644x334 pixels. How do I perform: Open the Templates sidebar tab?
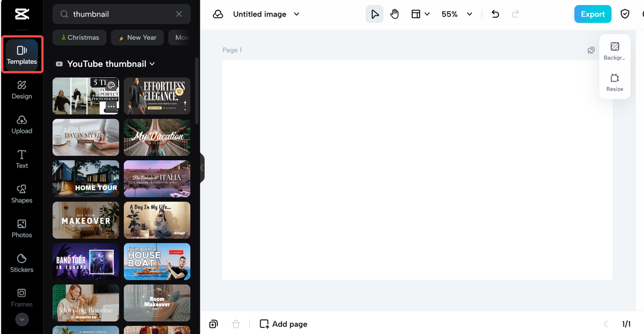[22, 55]
